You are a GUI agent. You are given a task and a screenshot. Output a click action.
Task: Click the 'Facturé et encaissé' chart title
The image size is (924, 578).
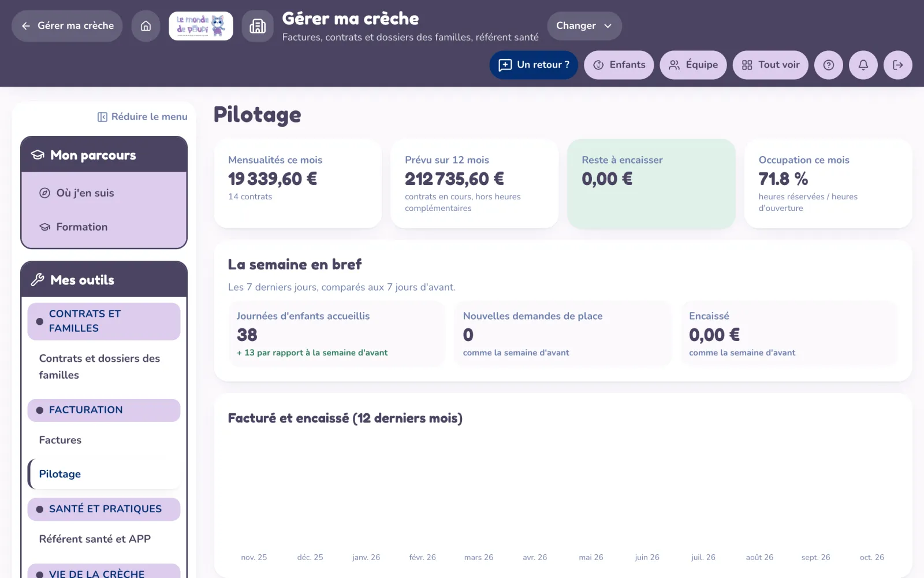point(345,418)
